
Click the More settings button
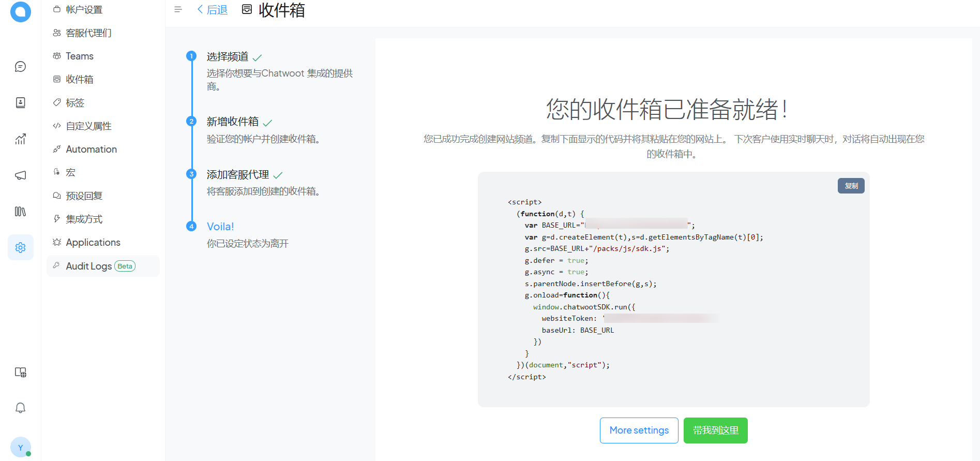(639, 430)
